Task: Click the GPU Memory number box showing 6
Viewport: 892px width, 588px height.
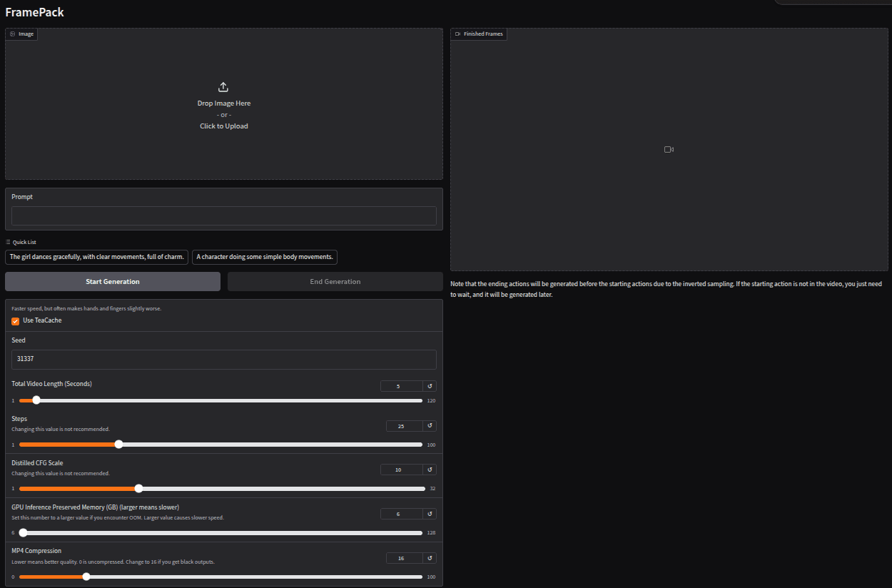Action: [402, 514]
